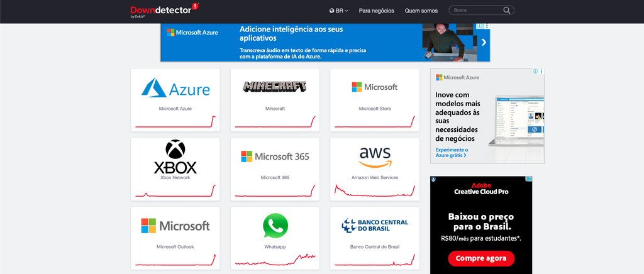View the Minecraft outage sparkline
Screen dimensions: 644x274
(275, 122)
